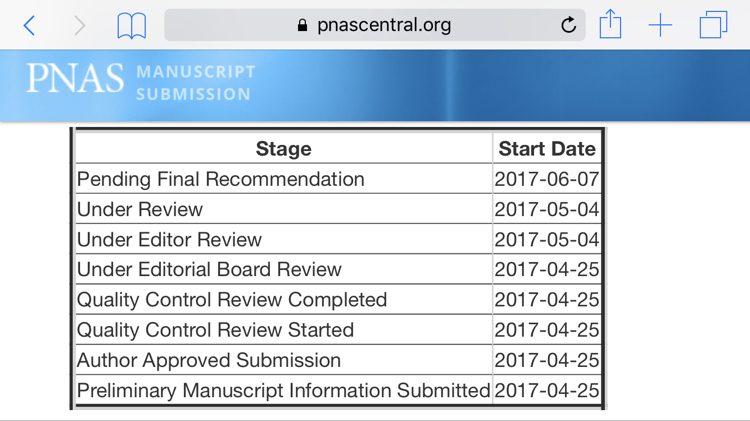Reload the page with the refresh icon
The width and height of the screenshot is (750, 421).
[x=568, y=26]
